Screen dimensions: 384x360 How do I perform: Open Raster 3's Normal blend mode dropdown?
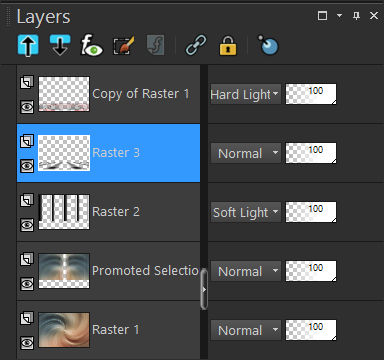(x=246, y=153)
